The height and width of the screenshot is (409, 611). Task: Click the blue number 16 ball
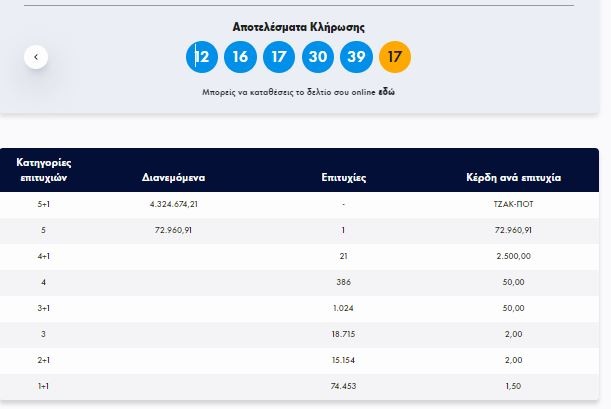click(x=240, y=57)
